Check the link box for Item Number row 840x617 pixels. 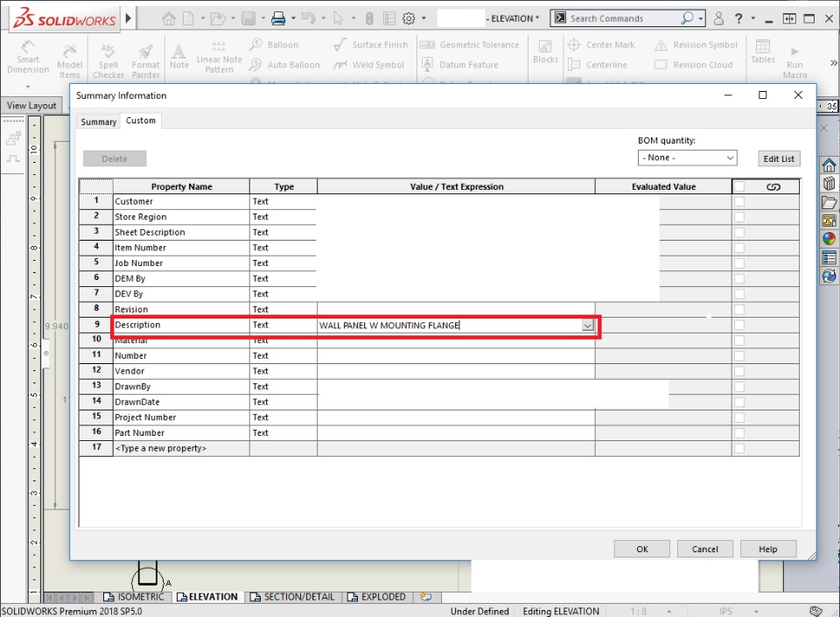pyautogui.click(x=739, y=248)
